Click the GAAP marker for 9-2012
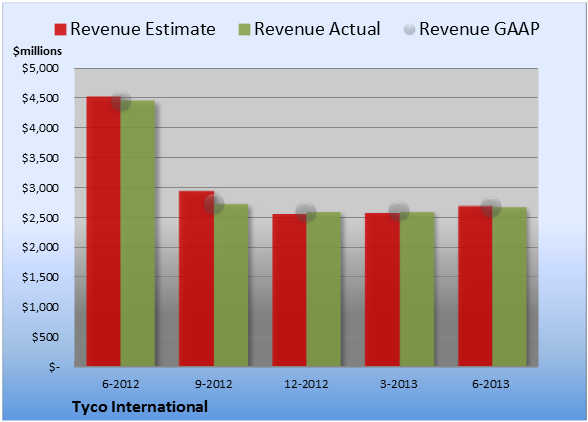The width and height of the screenshot is (588, 422). click(x=214, y=204)
